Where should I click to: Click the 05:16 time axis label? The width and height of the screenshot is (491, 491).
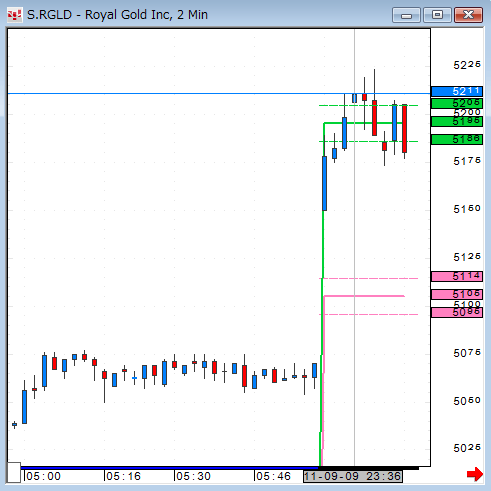point(123,476)
